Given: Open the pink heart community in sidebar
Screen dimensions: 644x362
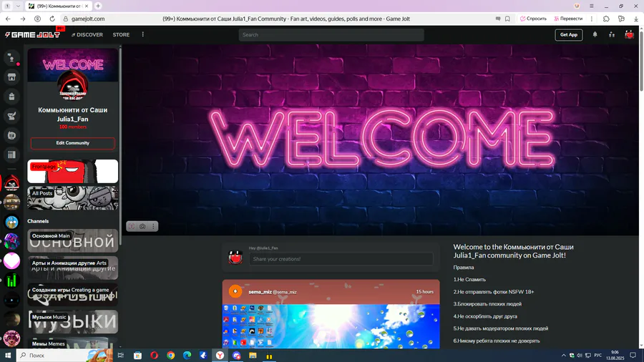Looking at the screenshot, I should (x=11, y=261).
